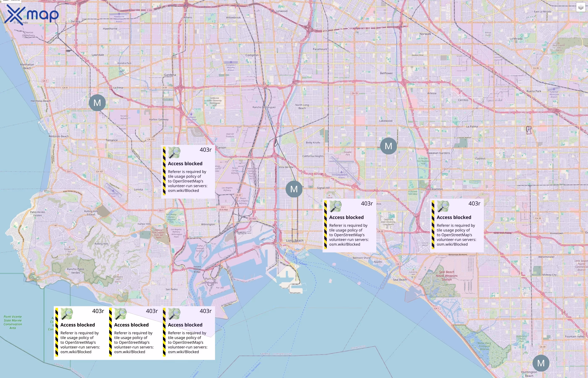Click the Redondo Beach label
Screen dimensions: 588x378
click(x=59, y=136)
